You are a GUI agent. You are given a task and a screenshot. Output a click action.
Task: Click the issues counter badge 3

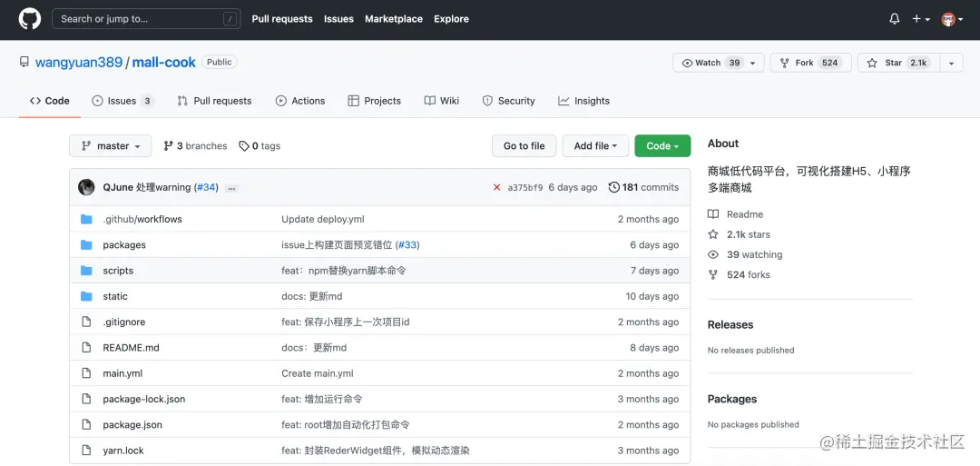147,101
